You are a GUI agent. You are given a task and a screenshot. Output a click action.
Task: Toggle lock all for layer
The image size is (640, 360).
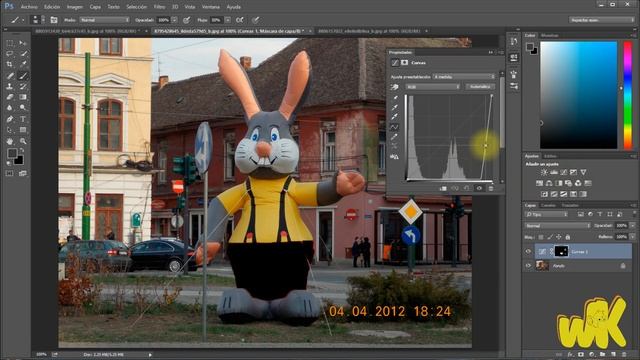(x=568, y=237)
